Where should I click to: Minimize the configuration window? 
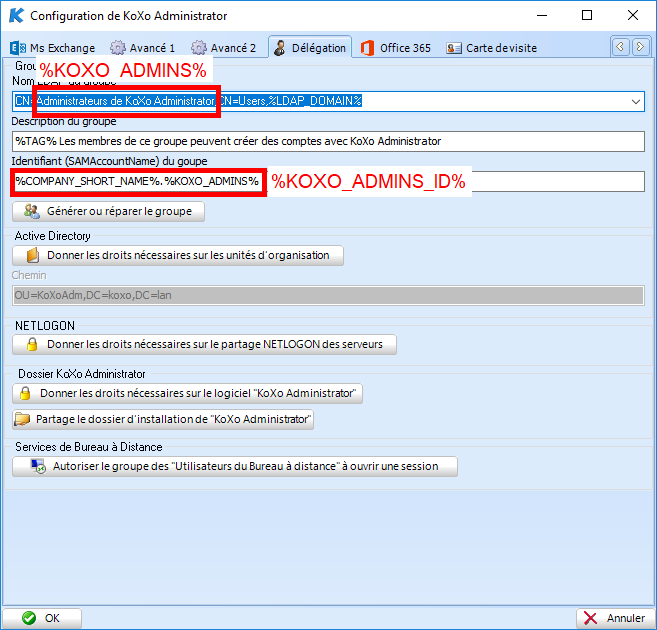tap(542, 15)
